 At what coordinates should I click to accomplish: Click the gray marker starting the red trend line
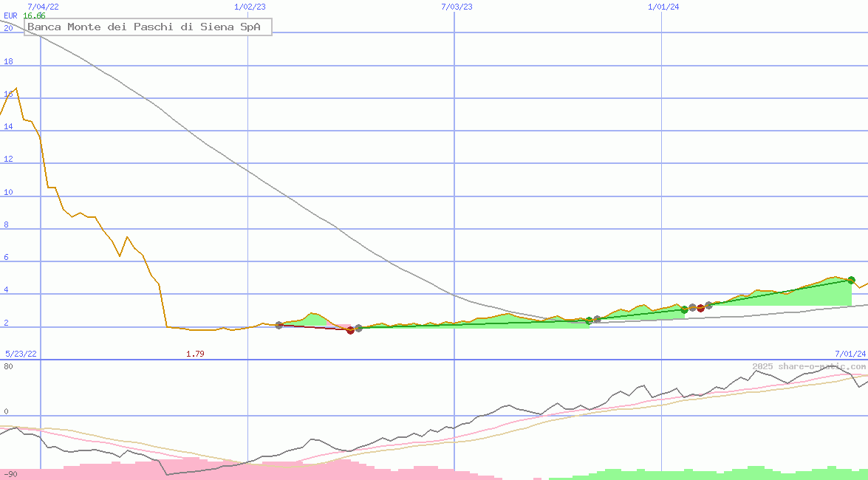pos(279,326)
